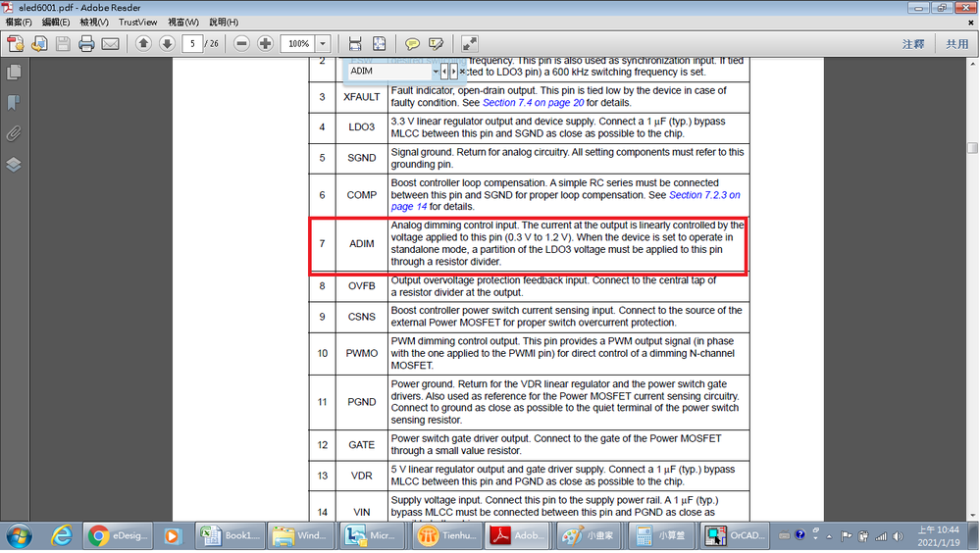Switch to OrCAD taskbar window

click(x=734, y=536)
